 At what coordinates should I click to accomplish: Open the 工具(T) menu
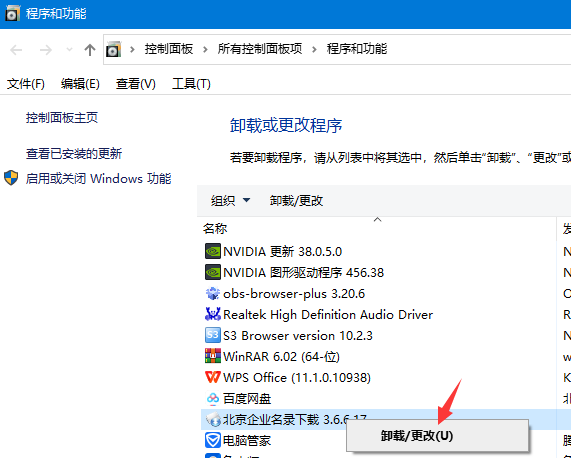click(x=191, y=84)
